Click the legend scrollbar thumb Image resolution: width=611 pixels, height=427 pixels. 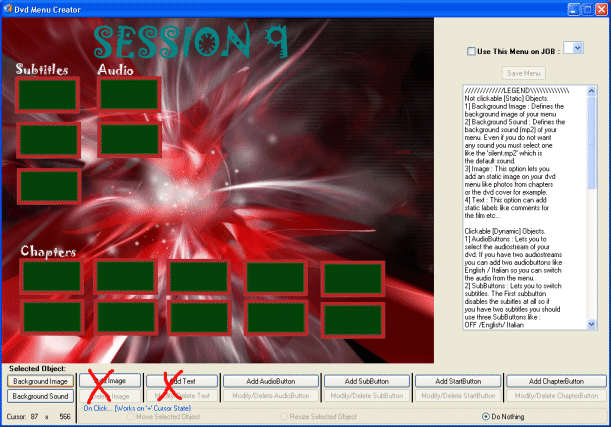click(x=592, y=143)
